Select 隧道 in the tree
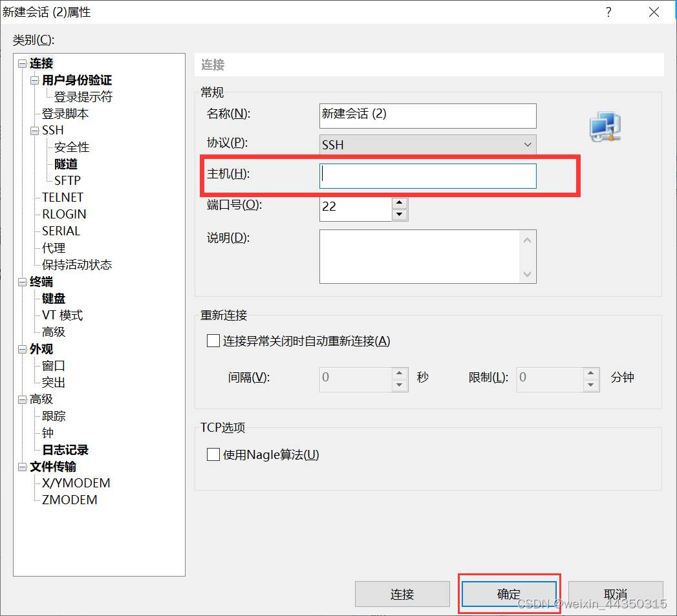677x616 pixels. 65,164
